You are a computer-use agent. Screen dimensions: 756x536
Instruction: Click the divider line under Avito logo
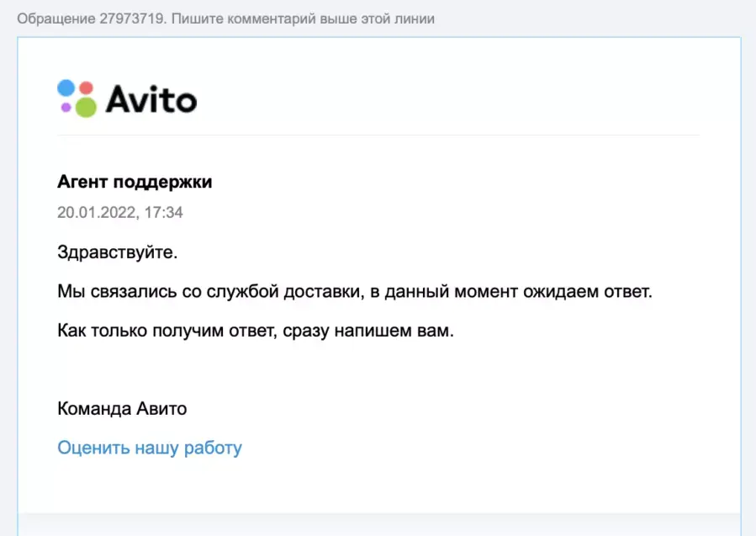click(378, 135)
